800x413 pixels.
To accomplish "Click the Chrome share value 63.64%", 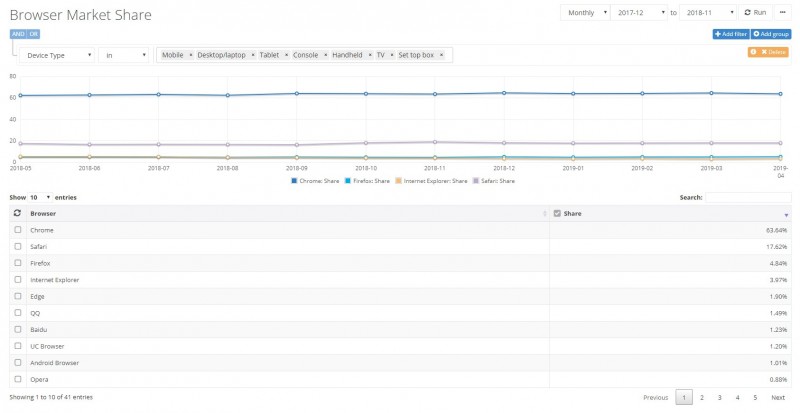I will (x=776, y=230).
